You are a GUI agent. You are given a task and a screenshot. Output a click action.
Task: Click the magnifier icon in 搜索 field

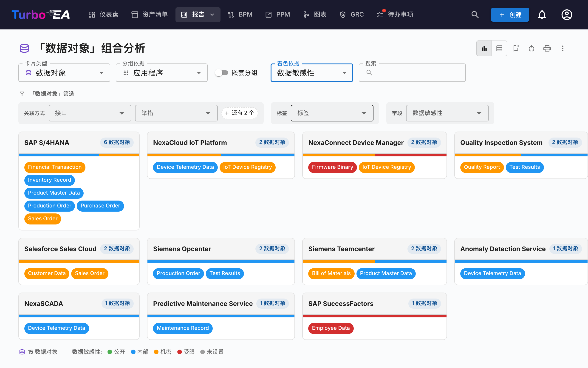click(x=369, y=72)
